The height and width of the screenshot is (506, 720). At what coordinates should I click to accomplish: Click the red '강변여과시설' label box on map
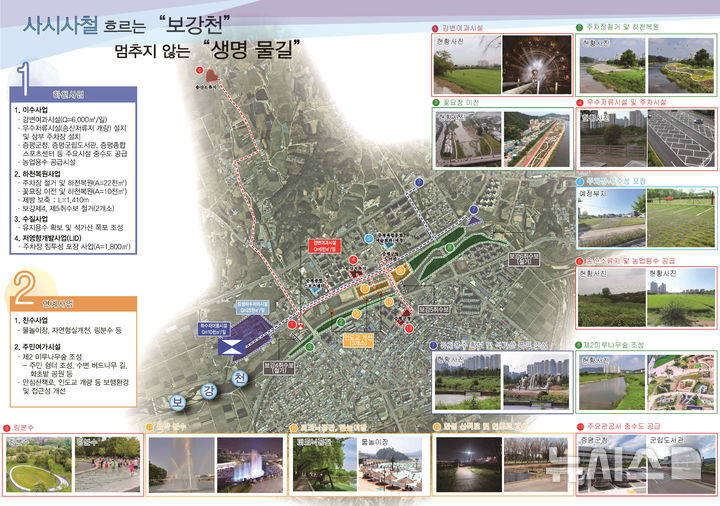(324, 246)
